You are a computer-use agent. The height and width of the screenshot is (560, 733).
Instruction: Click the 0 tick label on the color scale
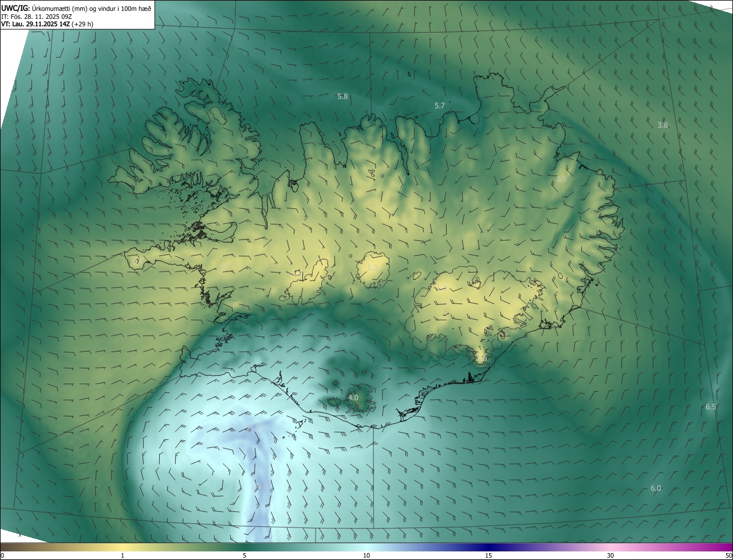pyautogui.click(x=2, y=555)
